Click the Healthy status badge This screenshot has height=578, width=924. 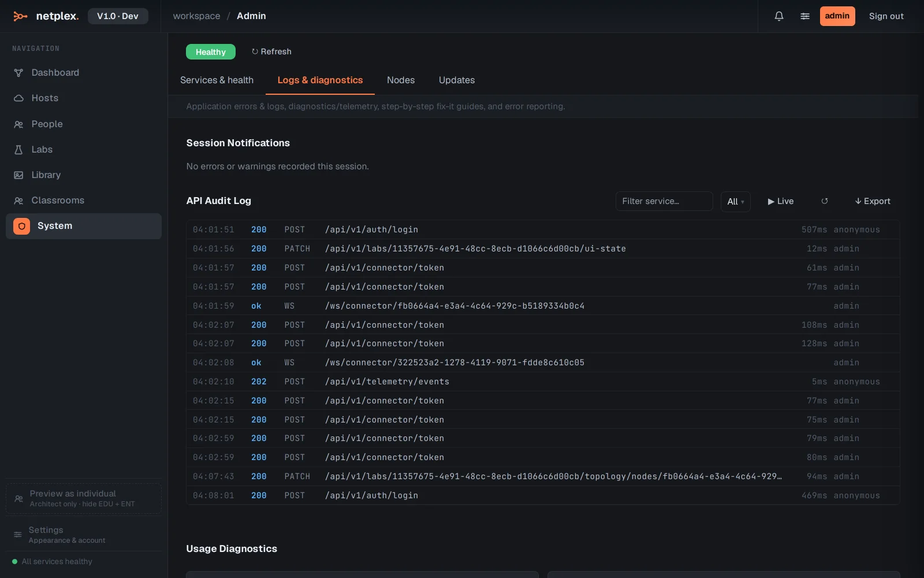(211, 52)
